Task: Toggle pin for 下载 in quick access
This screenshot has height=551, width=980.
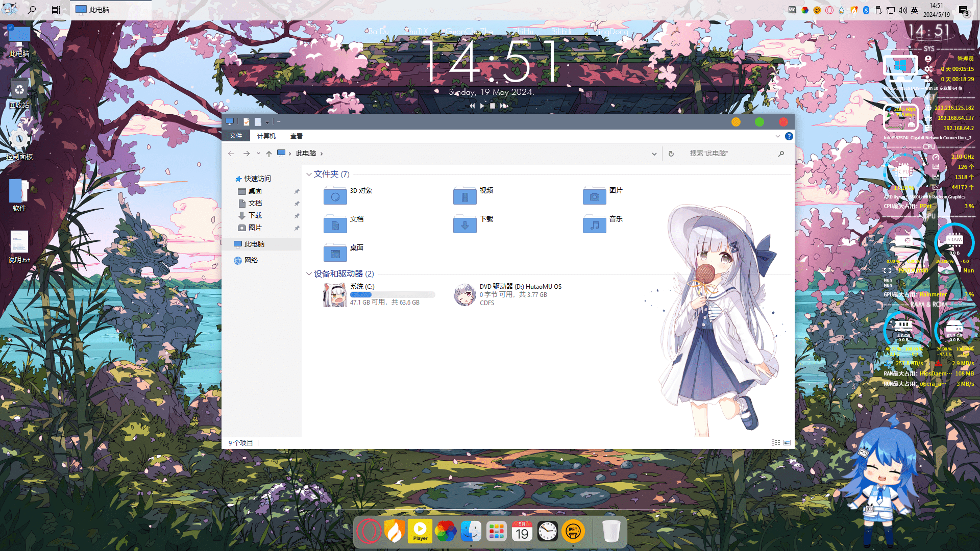Action: 297,216
